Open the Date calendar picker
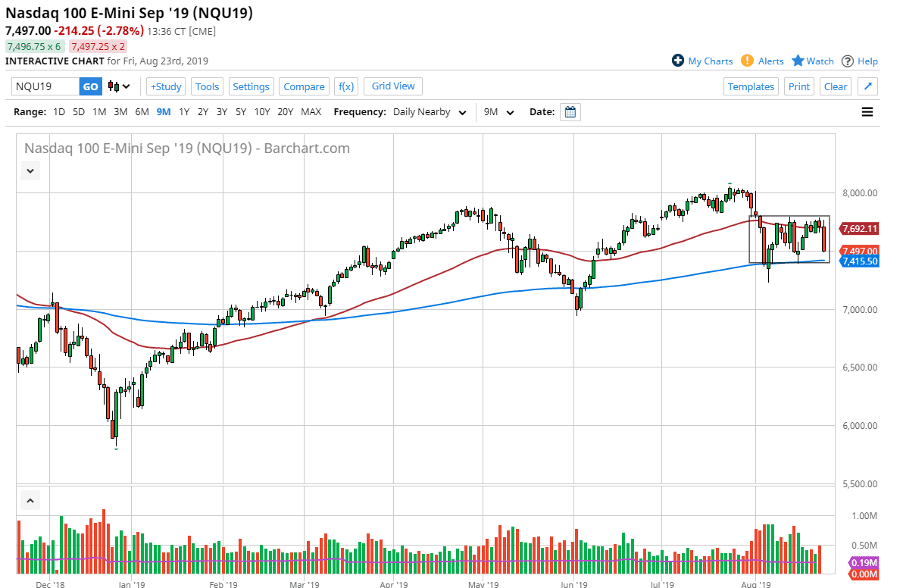The image size is (903, 588). (570, 111)
